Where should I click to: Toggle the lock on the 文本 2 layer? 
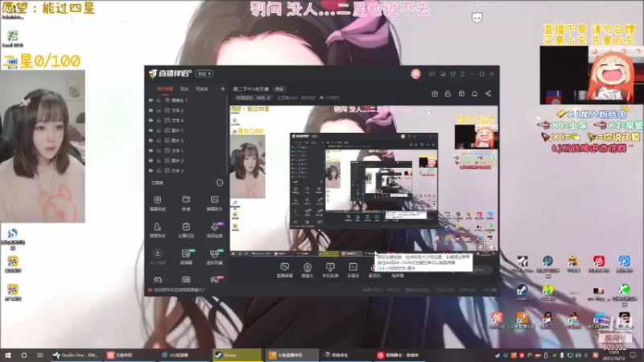pyautogui.click(x=159, y=110)
